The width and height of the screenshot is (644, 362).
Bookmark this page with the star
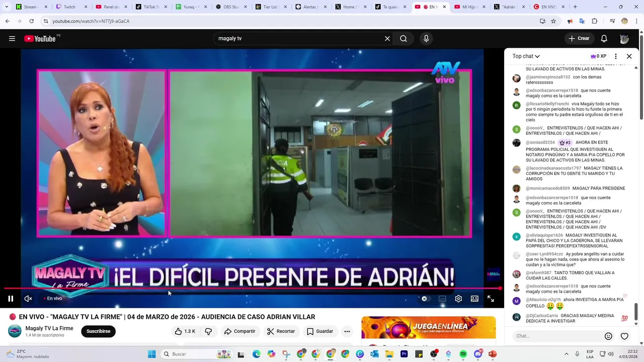coord(553,21)
